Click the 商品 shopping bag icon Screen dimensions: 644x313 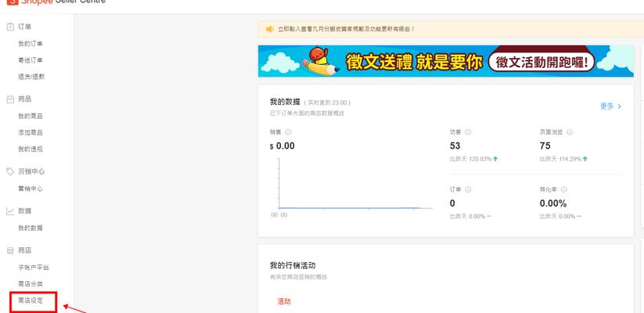click(10, 99)
